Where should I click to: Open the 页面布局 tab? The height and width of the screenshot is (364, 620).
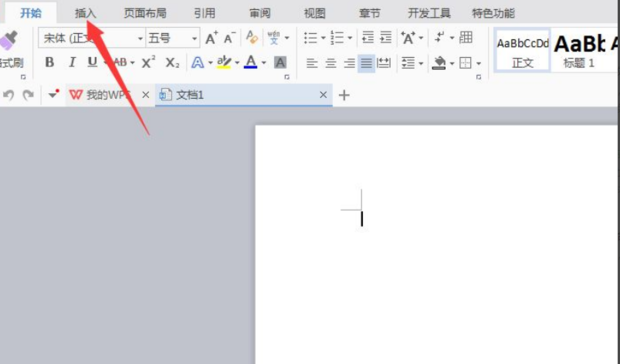[145, 13]
